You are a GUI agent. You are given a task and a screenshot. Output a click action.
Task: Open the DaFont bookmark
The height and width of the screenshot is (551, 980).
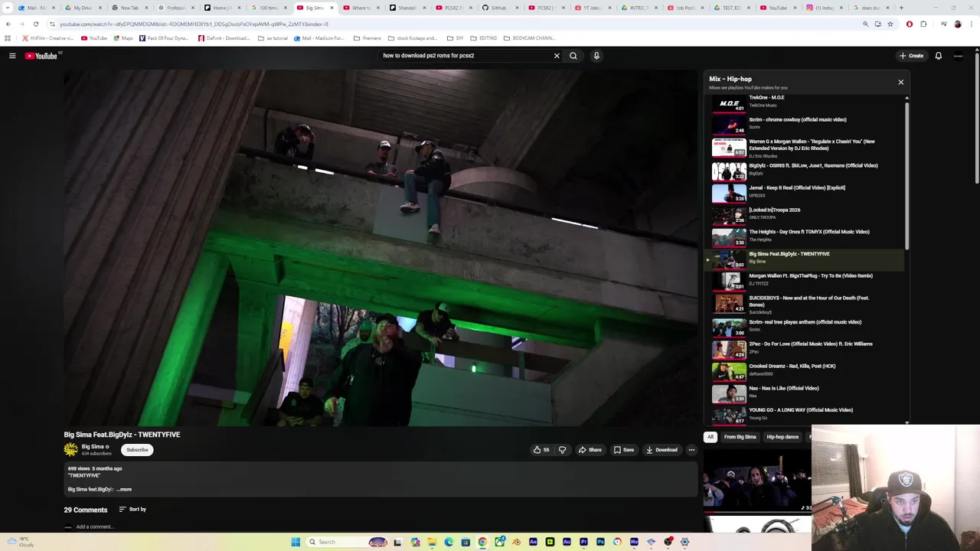[224, 38]
